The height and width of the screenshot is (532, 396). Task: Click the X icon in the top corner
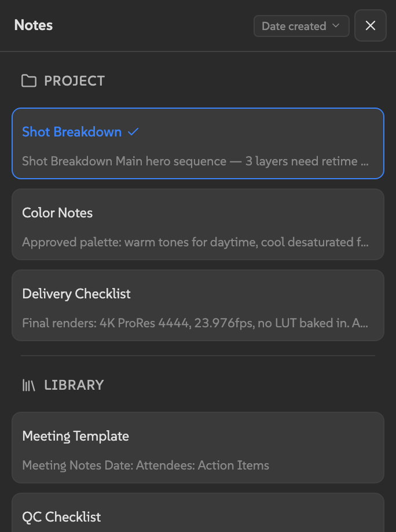(370, 25)
